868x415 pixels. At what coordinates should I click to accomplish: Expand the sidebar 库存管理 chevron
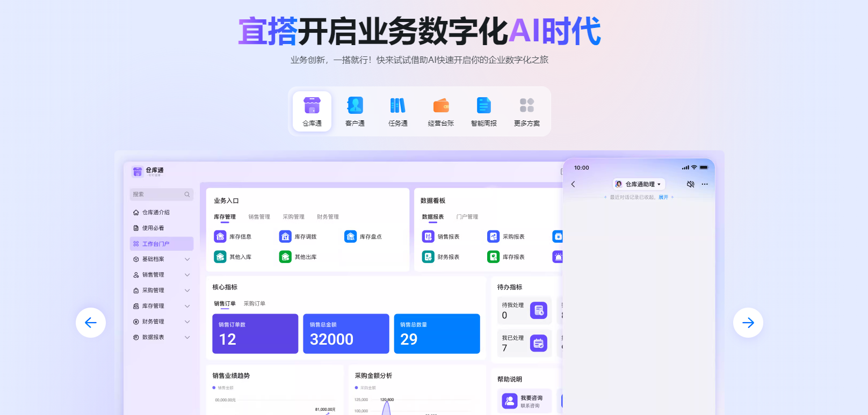(187, 306)
